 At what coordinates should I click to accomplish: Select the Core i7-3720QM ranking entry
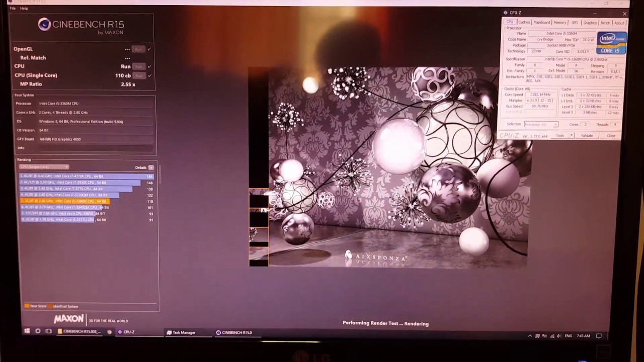pos(86,195)
